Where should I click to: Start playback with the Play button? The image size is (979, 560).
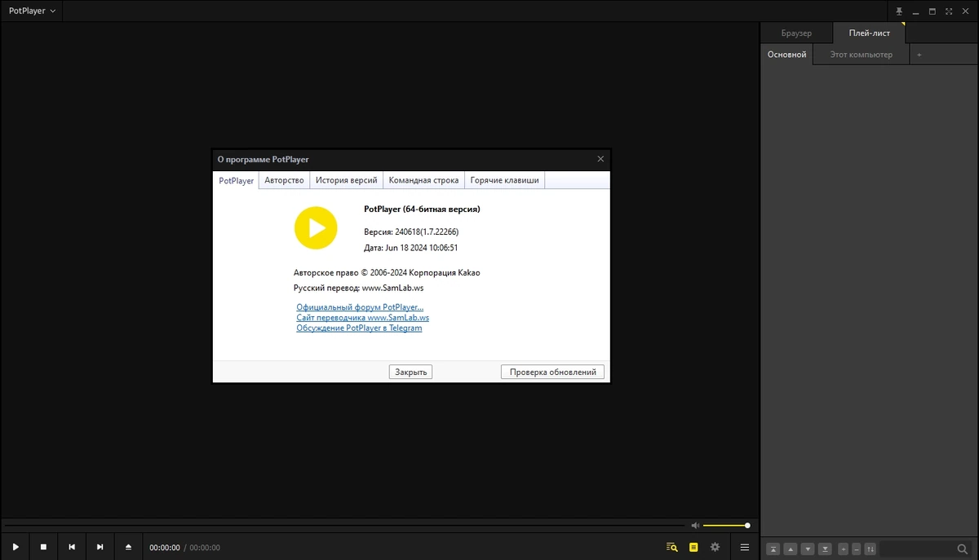(x=16, y=547)
